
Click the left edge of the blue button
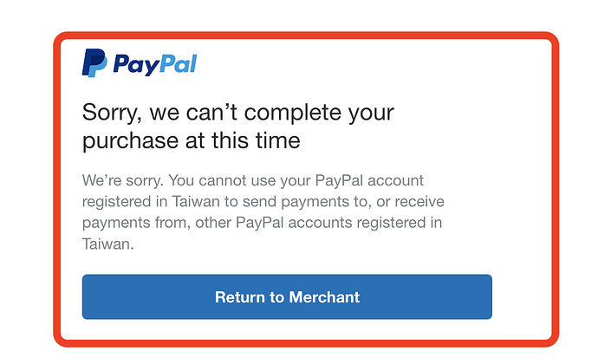click(x=88, y=297)
